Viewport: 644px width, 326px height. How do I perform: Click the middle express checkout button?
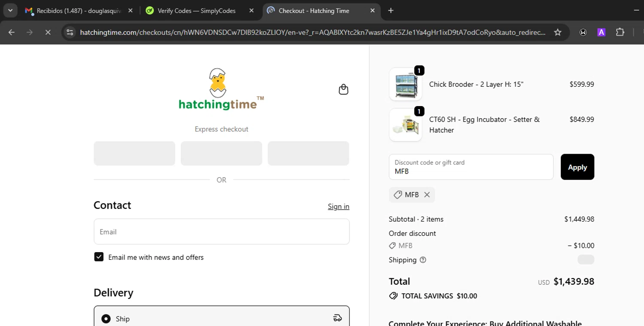[x=222, y=153]
